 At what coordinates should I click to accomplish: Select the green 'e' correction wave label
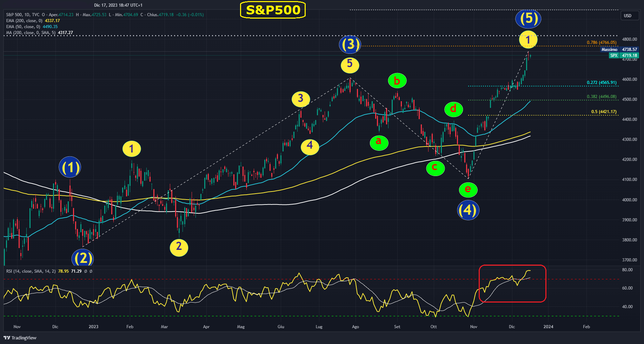coord(468,189)
